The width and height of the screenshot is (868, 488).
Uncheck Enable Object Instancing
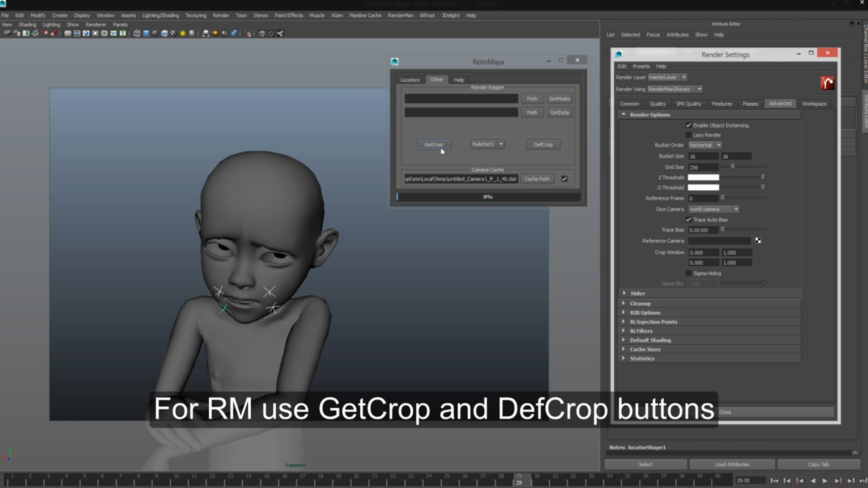click(689, 125)
